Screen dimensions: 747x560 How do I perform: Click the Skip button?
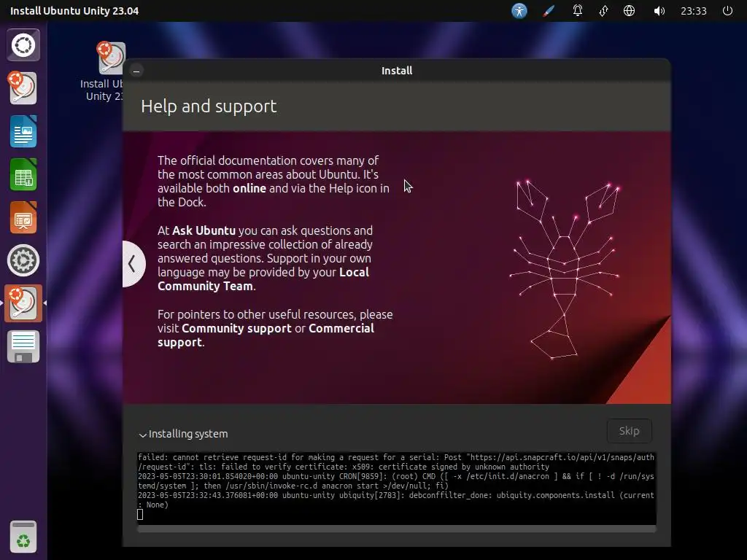tap(630, 431)
